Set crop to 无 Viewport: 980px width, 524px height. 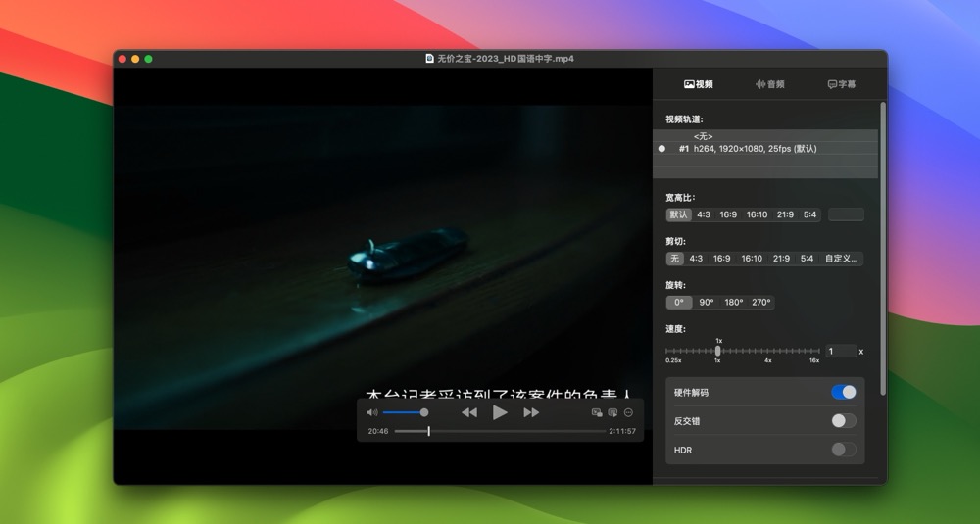(x=674, y=258)
